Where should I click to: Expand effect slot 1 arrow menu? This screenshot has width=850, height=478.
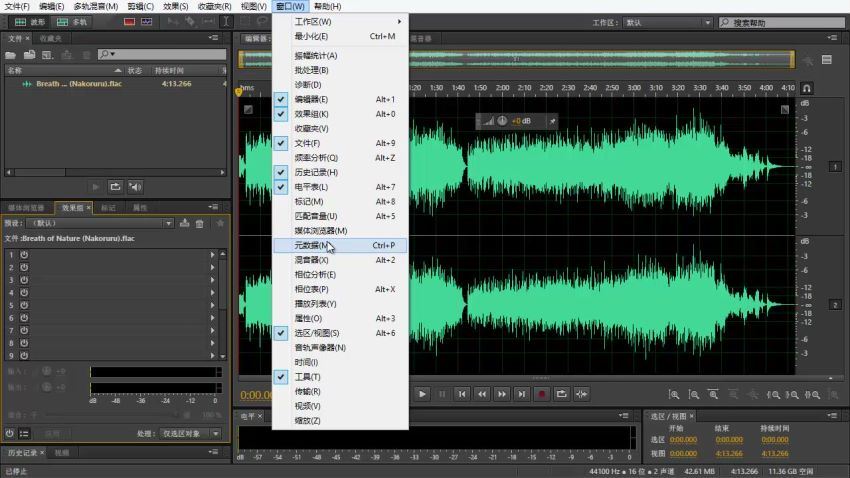point(212,254)
